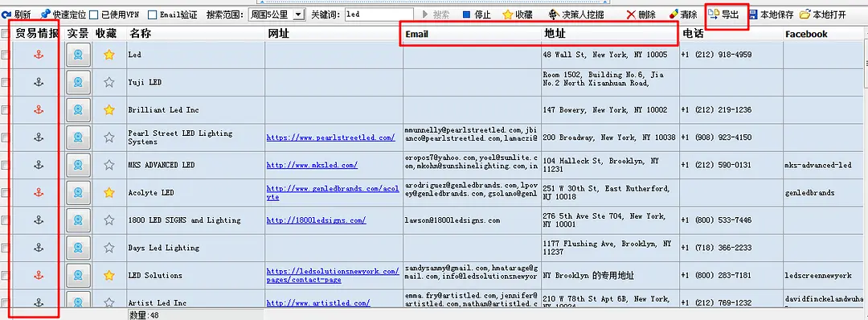Unstar LED Solutions favorite
Screen dimensions: 868x320
[109, 275]
